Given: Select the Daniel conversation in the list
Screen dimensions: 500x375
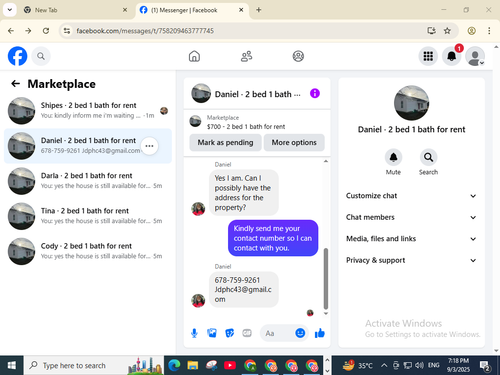Looking at the screenshot, I should tap(88, 146).
